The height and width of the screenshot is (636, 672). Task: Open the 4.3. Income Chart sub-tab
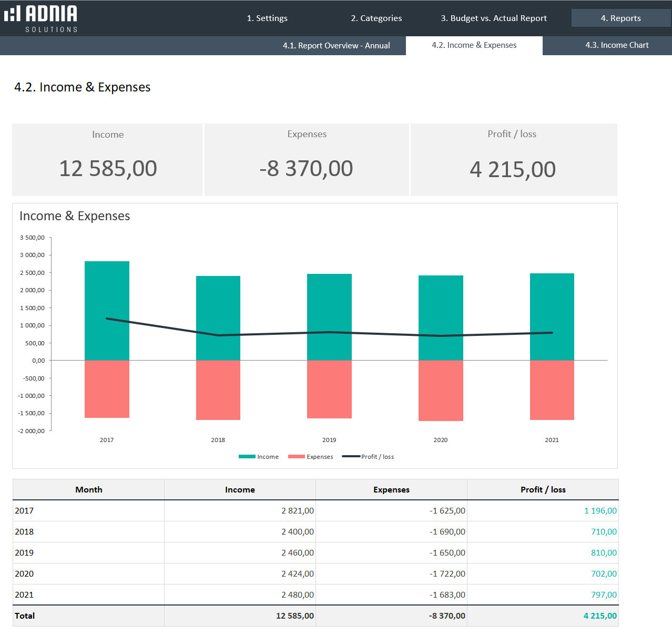coord(617,46)
